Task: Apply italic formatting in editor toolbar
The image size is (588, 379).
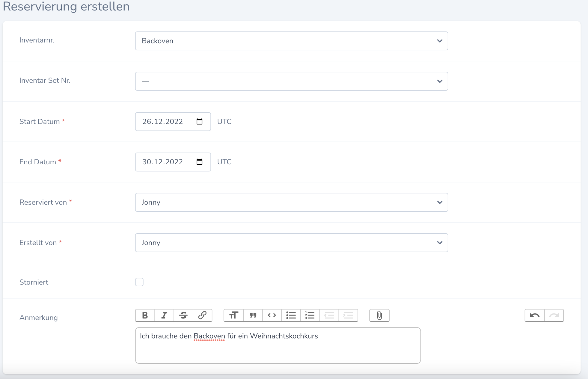Action: click(x=164, y=315)
